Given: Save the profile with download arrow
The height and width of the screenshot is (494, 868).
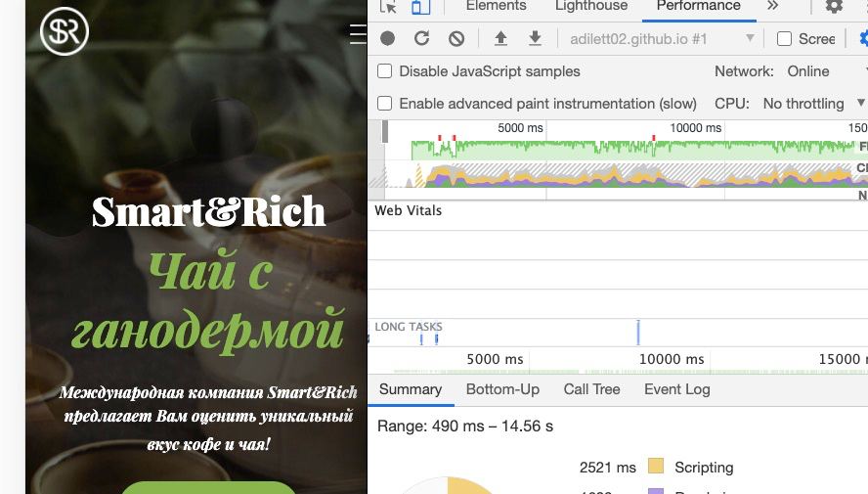Looking at the screenshot, I should (535, 38).
